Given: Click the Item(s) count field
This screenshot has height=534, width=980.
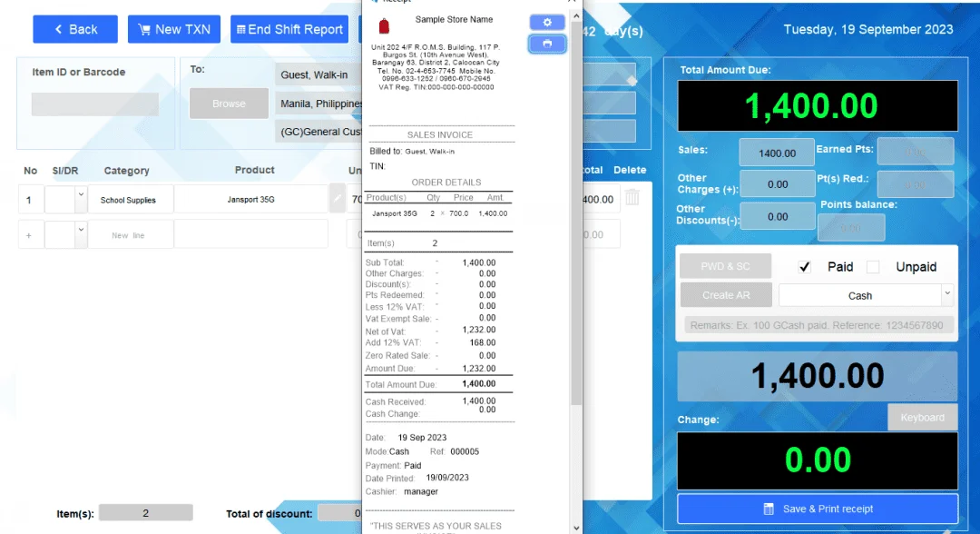Looking at the screenshot, I should click(145, 513).
